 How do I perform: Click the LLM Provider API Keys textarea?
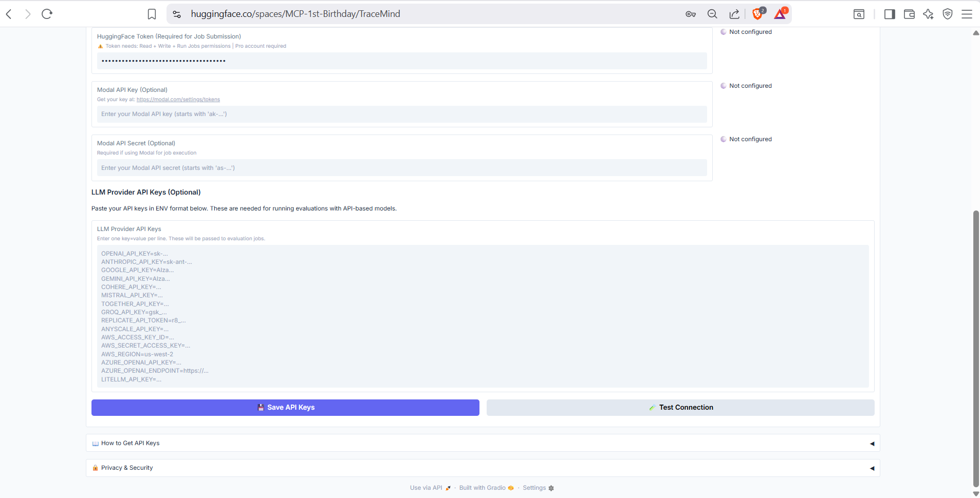(x=483, y=316)
